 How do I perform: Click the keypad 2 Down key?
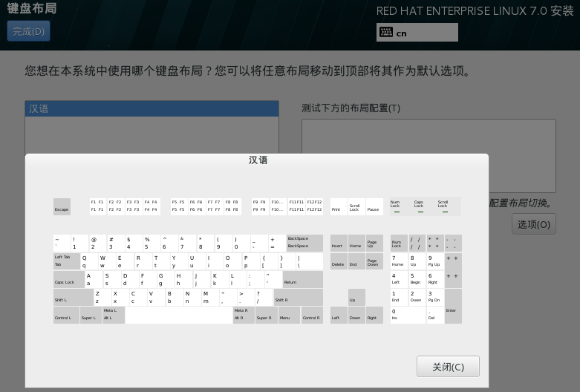coord(417,297)
